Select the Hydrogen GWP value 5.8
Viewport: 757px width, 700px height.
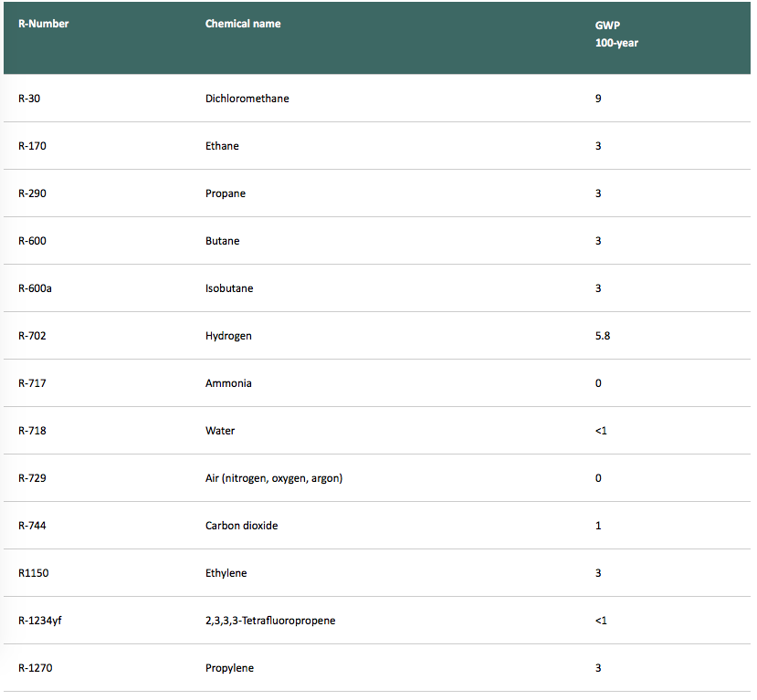tap(603, 336)
